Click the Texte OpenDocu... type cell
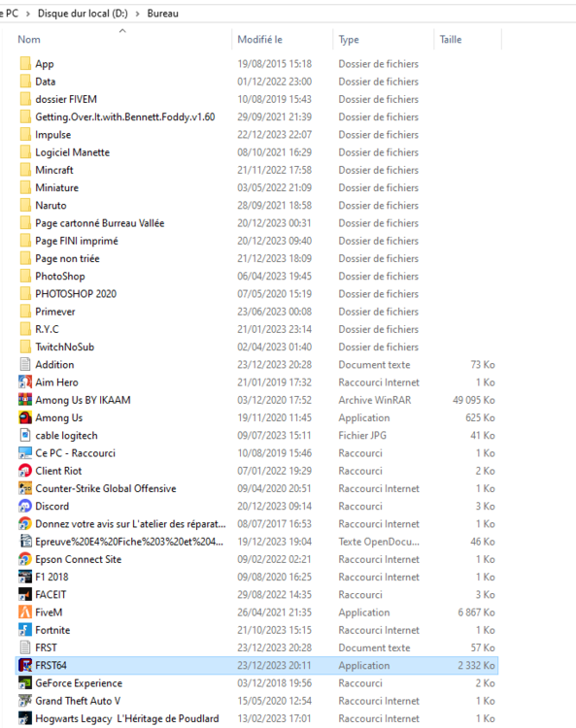Image resolution: width=576 pixels, height=728 pixels. 379,542
